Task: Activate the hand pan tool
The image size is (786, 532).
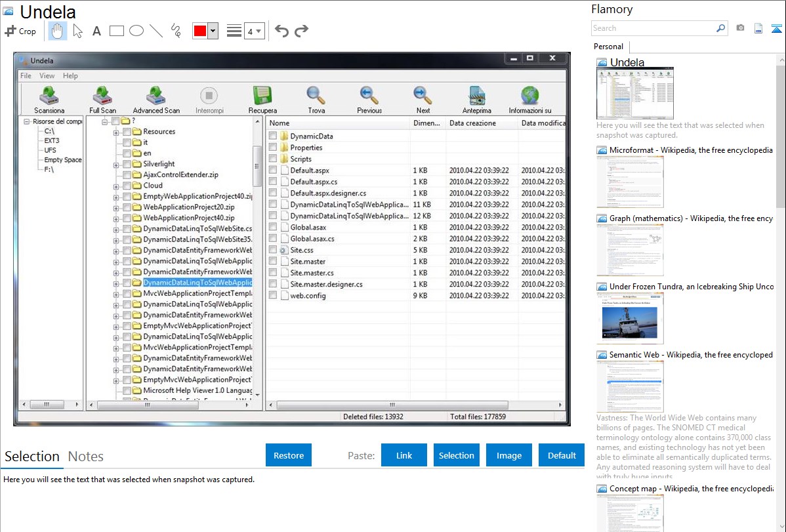Action: [x=58, y=31]
